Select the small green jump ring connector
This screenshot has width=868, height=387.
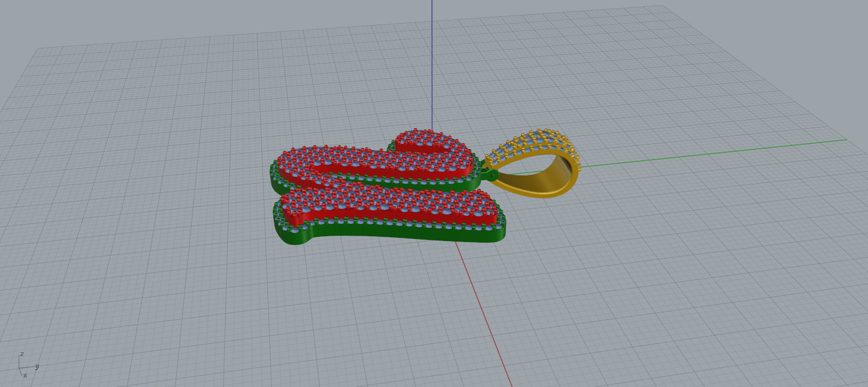(492, 175)
